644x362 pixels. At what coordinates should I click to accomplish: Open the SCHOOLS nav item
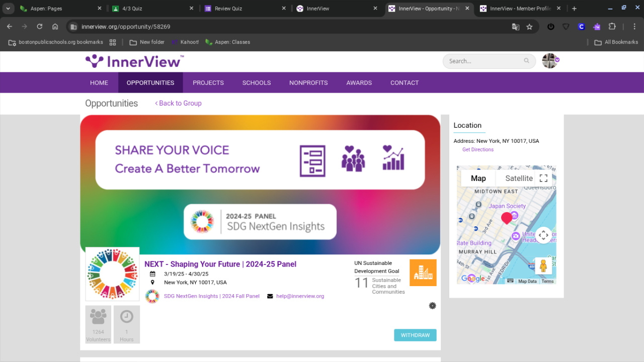coord(257,83)
